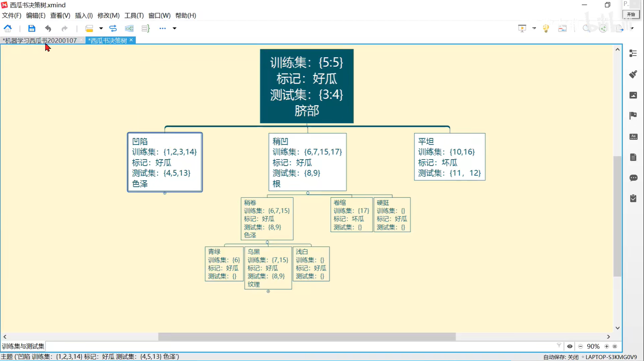Screen dimensions: 644x361
Task: Select the 乌黑 topic node
Action: (x=268, y=268)
